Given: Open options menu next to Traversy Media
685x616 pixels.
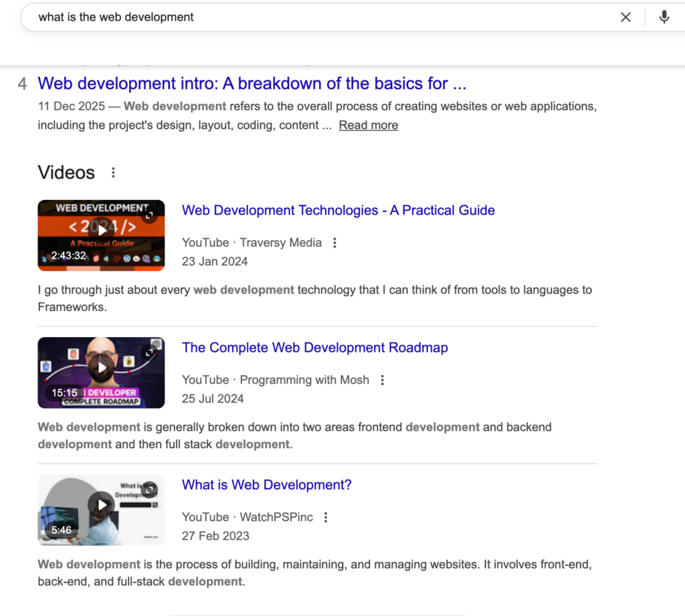Looking at the screenshot, I should click(334, 243).
